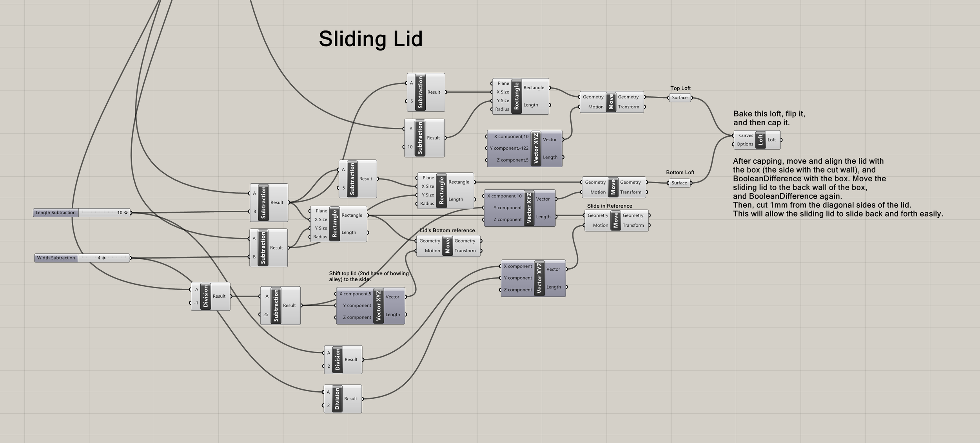The width and height of the screenshot is (980, 443).
Task: Click the Length Subtraction slider handle
Action: (126, 213)
